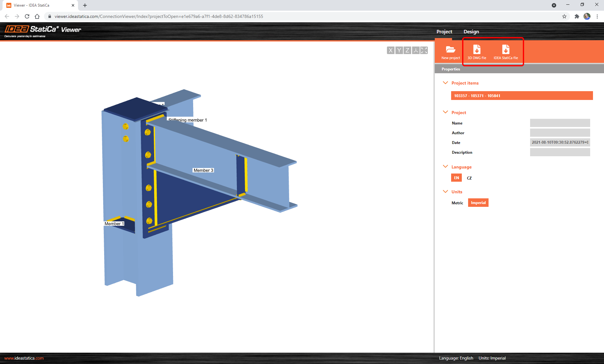The height and width of the screenshot is (364, 604).
Task: Select project item 103357 - 105371 - 105841
Action: (522, 96)
